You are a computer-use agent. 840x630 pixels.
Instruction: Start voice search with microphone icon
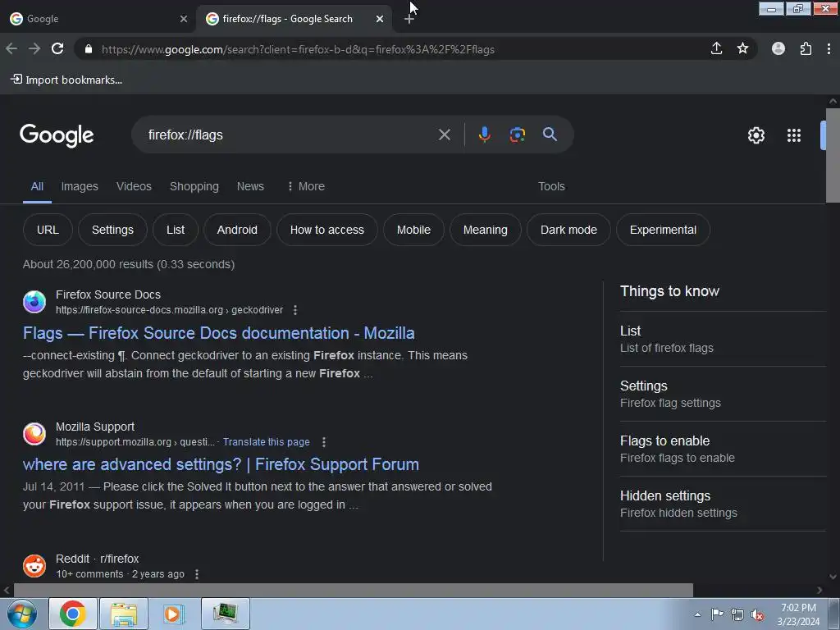point(484,135)
